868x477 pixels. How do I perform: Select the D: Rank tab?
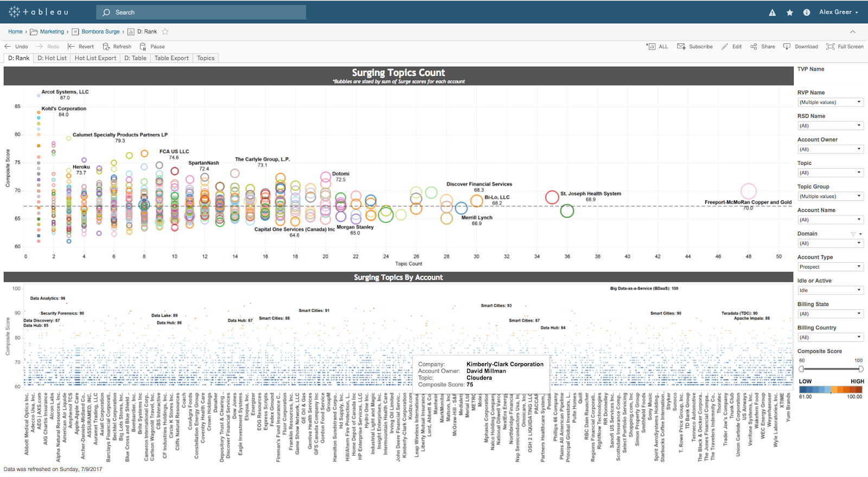19,58
